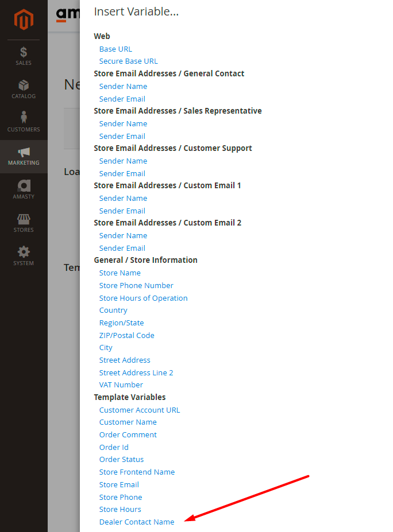Insert the Secure Base URL variable

(x=128, y=61)
